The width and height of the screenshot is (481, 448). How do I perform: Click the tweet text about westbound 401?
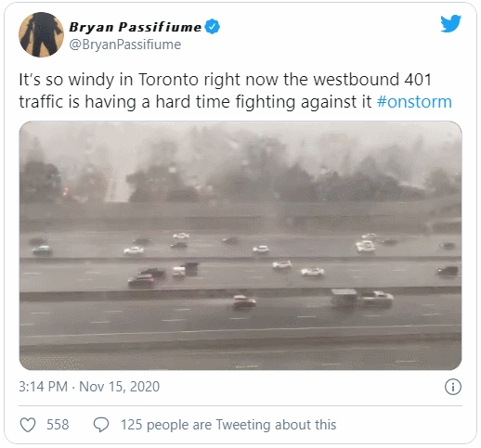coord(235,91)
